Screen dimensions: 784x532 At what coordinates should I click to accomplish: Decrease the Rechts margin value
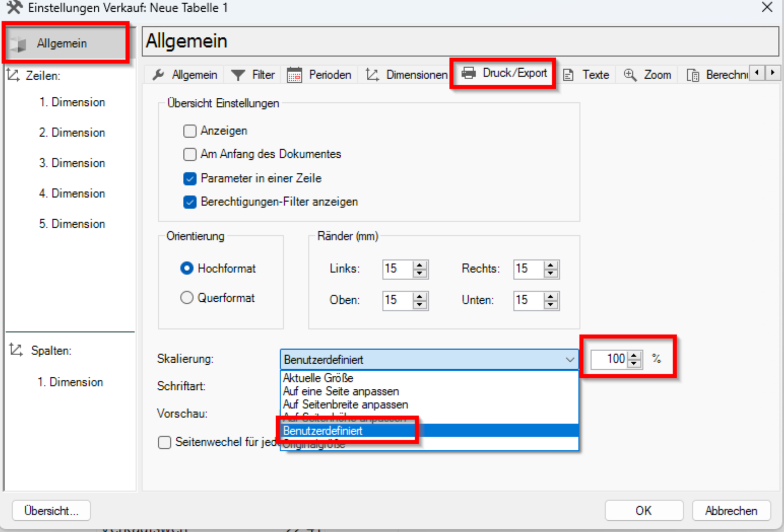(551, 274)
